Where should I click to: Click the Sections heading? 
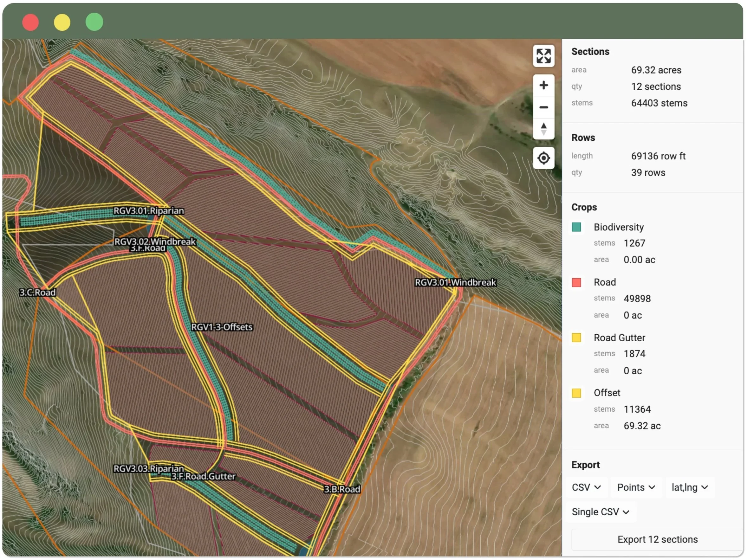pyautogui.click(x=590, y=51)
